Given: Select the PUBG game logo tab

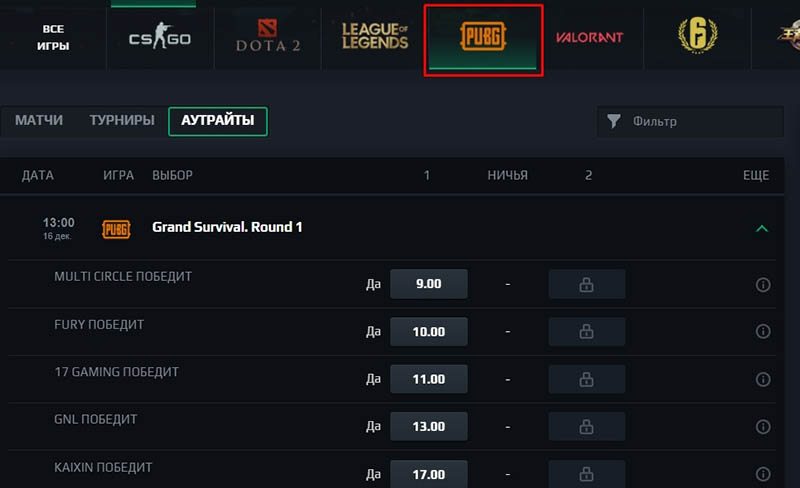Looking at the screenshot, I should 483,37.
